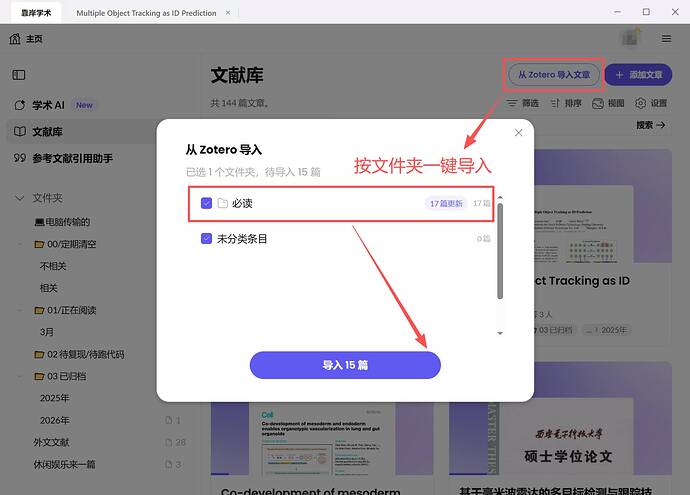Uncheck the 未分类条目 checkbox
Screen dimensions: 690x495
point(206,238)
